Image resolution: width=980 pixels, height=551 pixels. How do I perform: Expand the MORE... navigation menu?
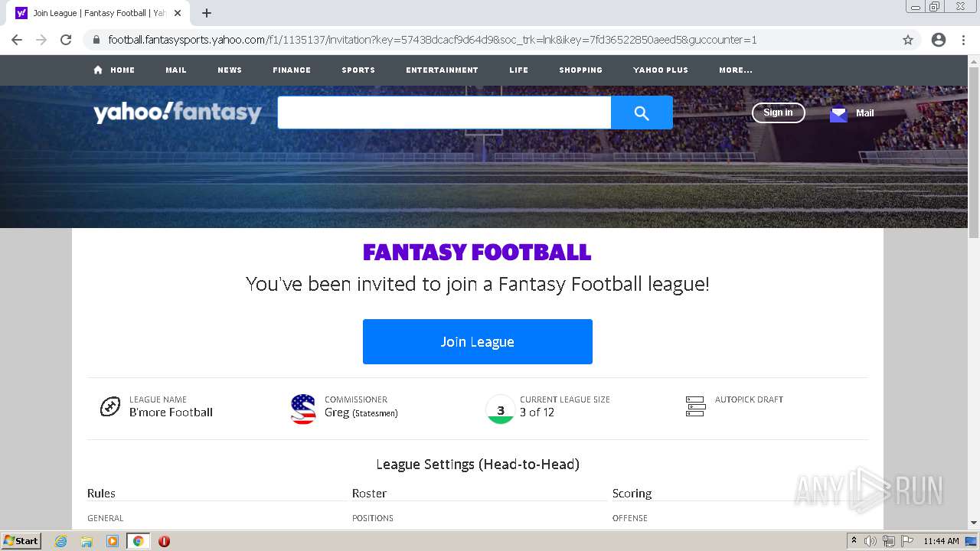(x=736, y=70)
